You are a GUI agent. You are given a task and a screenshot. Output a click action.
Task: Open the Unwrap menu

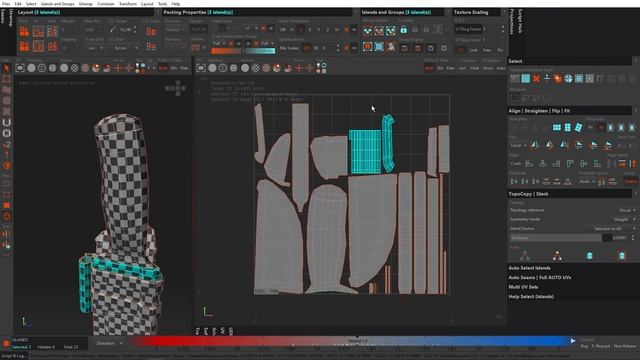coord(86,4)
